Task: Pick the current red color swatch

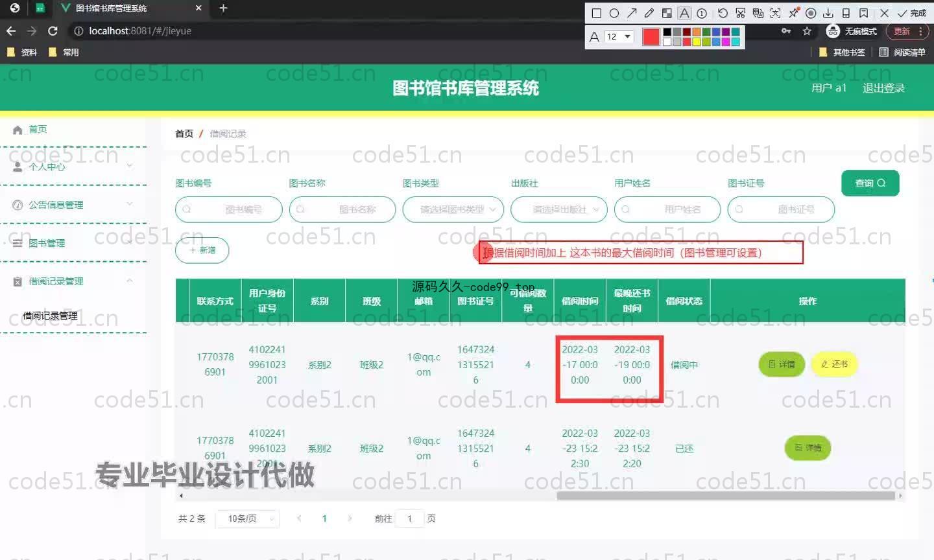Action: coord(651,37)
